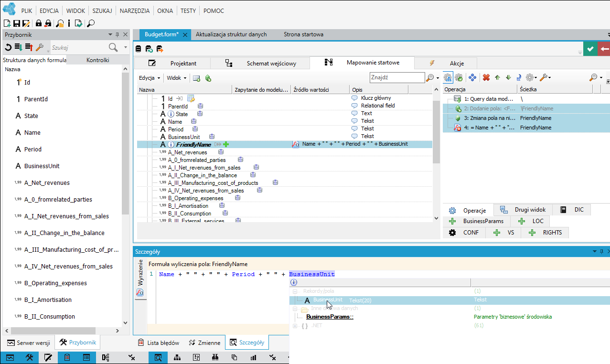Click the RIGHTS button
Image resolution: width=610 pixels, height=364 pixels.
[545, 233]
